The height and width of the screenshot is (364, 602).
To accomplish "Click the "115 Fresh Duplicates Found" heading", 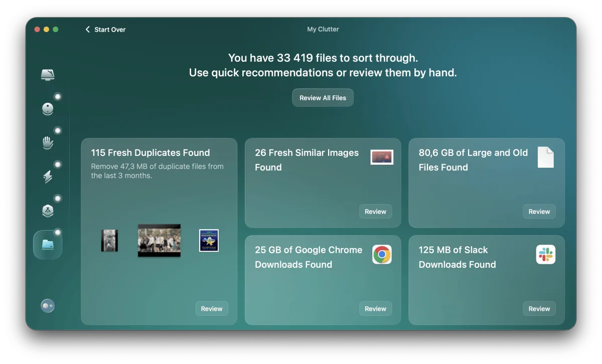I will point(150,153).
